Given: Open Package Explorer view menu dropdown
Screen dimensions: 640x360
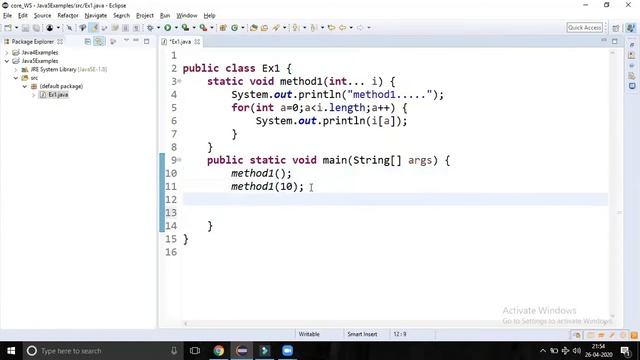Looking at the screenshot, I should pyautogui.click(x=126, y=41).
